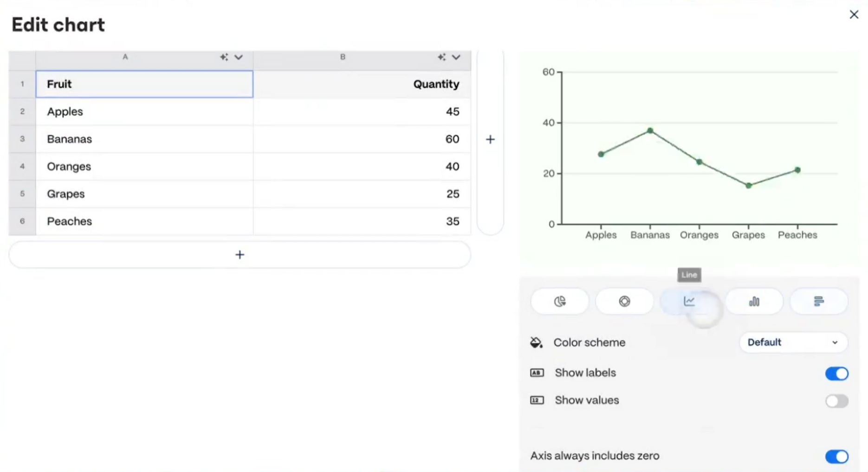Select the horizontal bar chart icon
Screen dimensions: 868x472
tap(819, 301)
